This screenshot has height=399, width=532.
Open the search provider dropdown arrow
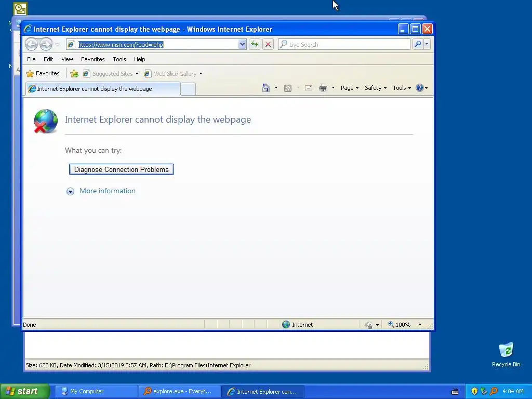click(x=427, y=44)
